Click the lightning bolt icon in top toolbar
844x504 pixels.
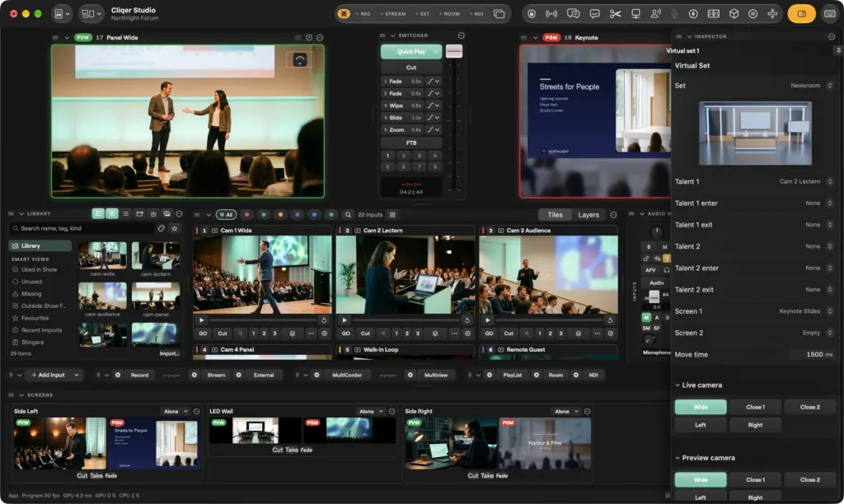(693, 14)
